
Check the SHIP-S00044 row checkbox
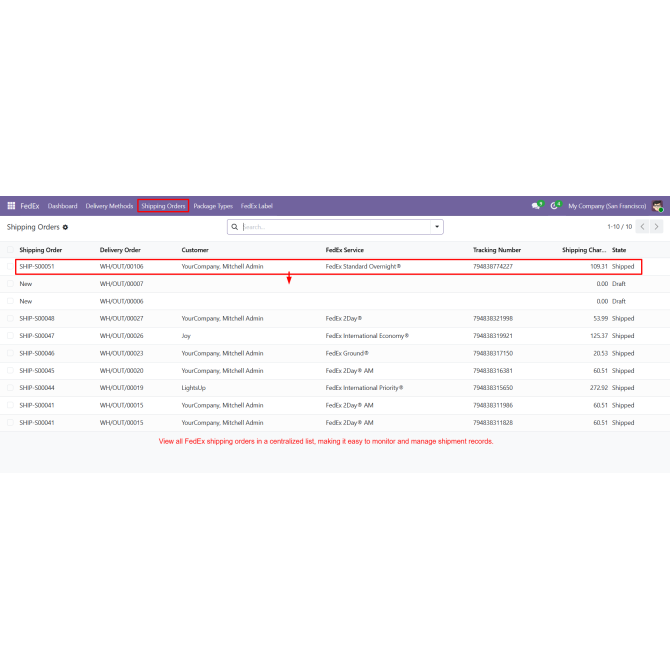pos(10,388)
